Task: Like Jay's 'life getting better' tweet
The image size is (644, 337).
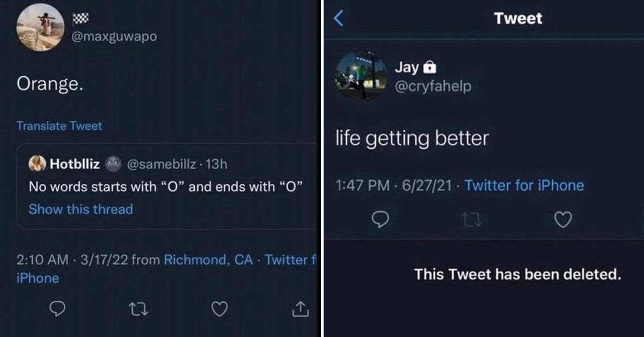Action: [x=563, y=219]
